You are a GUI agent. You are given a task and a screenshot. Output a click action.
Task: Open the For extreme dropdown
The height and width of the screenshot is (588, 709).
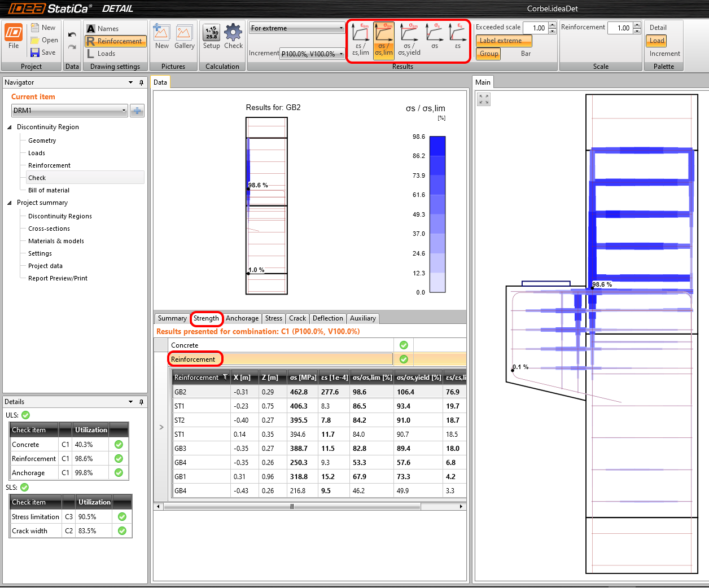[297, 28]
